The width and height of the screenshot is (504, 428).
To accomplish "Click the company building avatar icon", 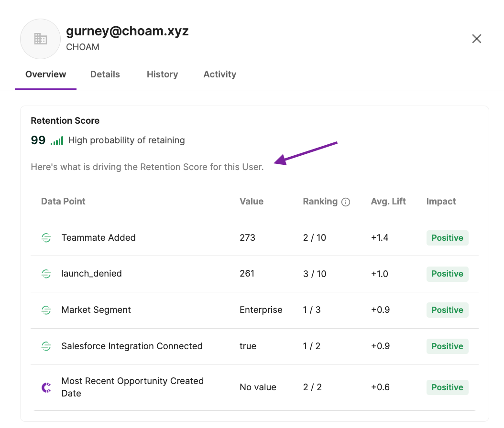I will (41, 39).
